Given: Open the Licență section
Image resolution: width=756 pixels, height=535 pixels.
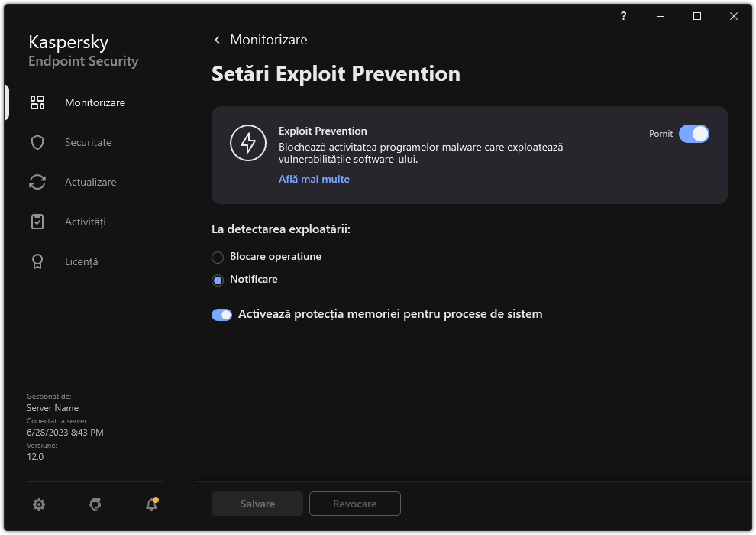Looking at the screenshot, I should pyautogui.click(x=81, y=261).
